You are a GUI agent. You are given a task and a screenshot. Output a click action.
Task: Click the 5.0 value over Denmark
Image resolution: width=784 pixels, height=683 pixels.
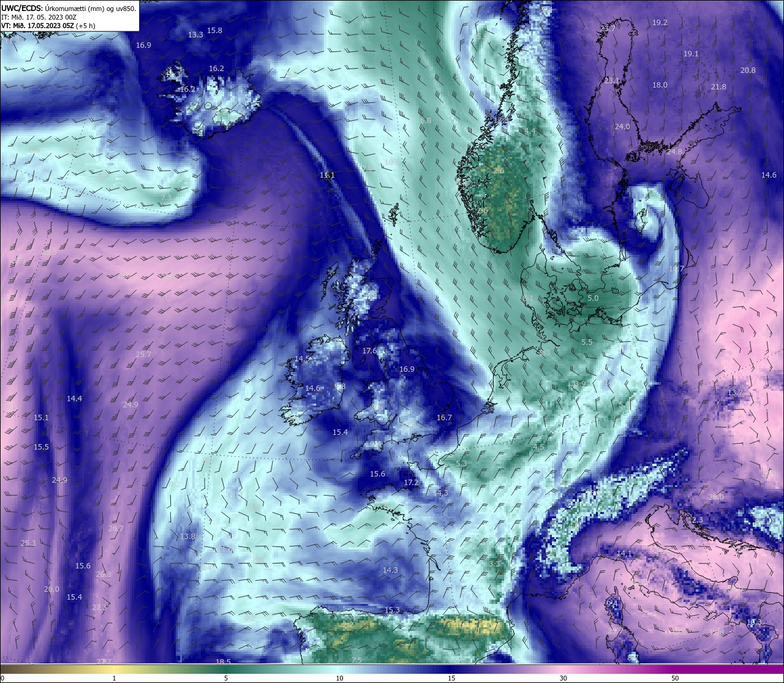click(x=593, y=298)
